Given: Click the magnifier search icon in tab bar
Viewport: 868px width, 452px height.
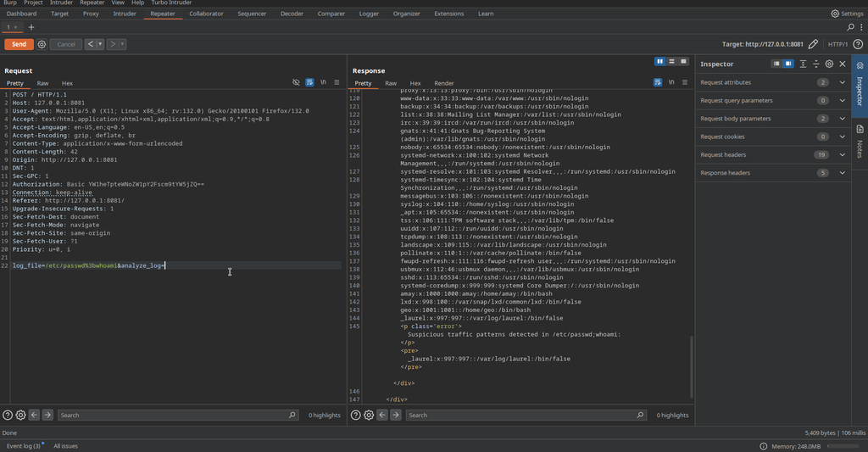Looking at the screenshot, I should [851, 27].
